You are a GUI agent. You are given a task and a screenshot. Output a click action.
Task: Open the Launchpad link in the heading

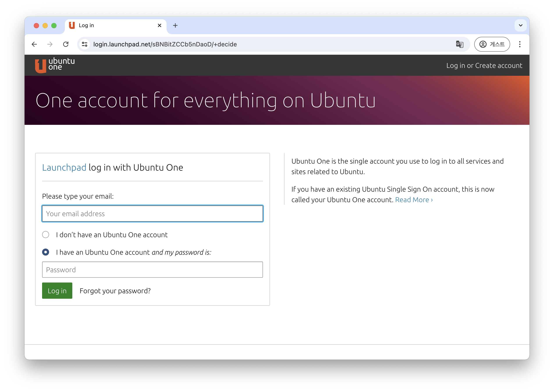(64, 167)
